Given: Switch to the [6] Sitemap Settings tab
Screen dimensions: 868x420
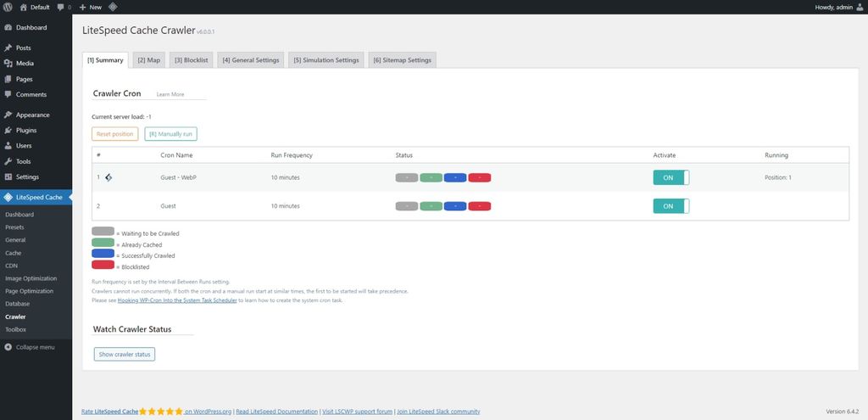Looking at the screenshot, I should pos(403,60).
